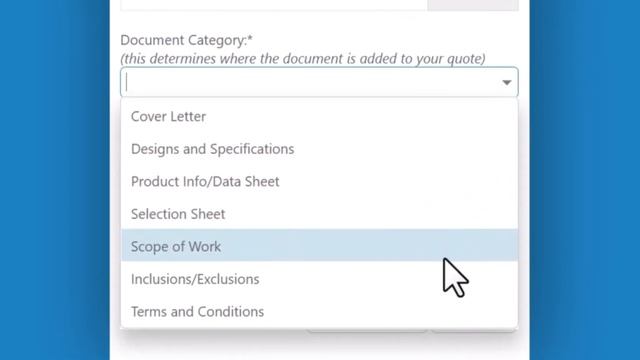
Task: Click blank dialog area below the dropdown list
Action: 319,346
